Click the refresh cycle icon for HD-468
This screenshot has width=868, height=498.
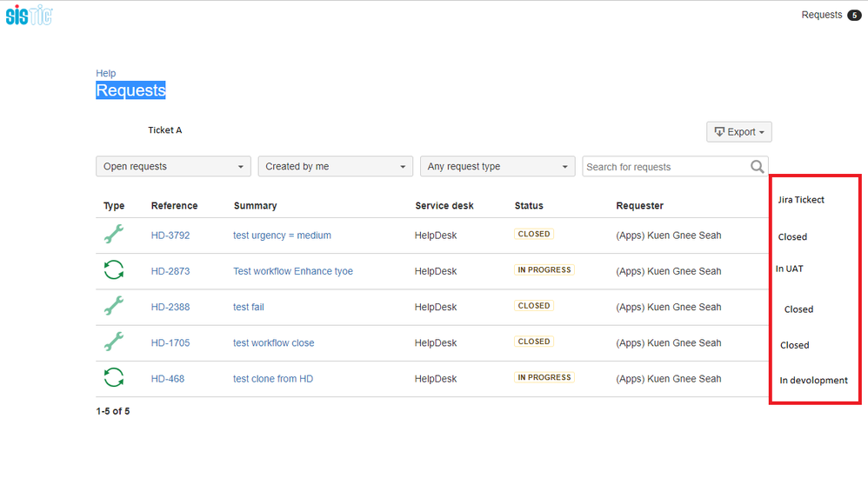click(x=113, y=378)
